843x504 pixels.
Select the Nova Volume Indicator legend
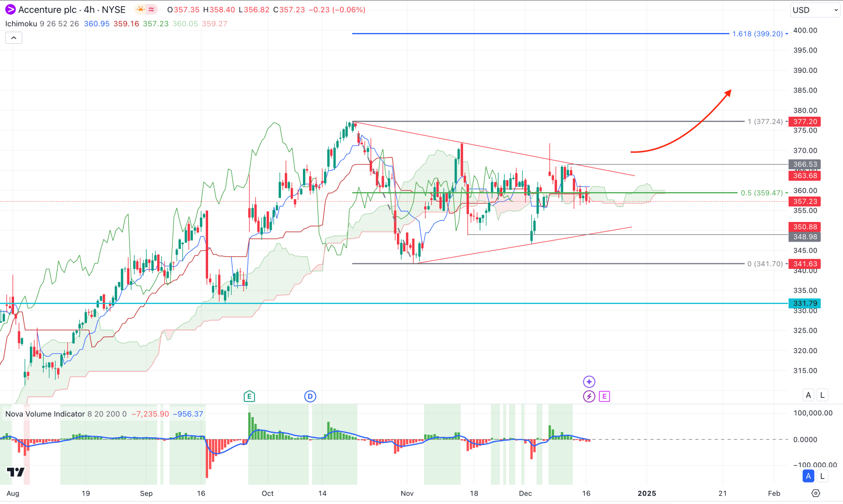coord(45,414)
